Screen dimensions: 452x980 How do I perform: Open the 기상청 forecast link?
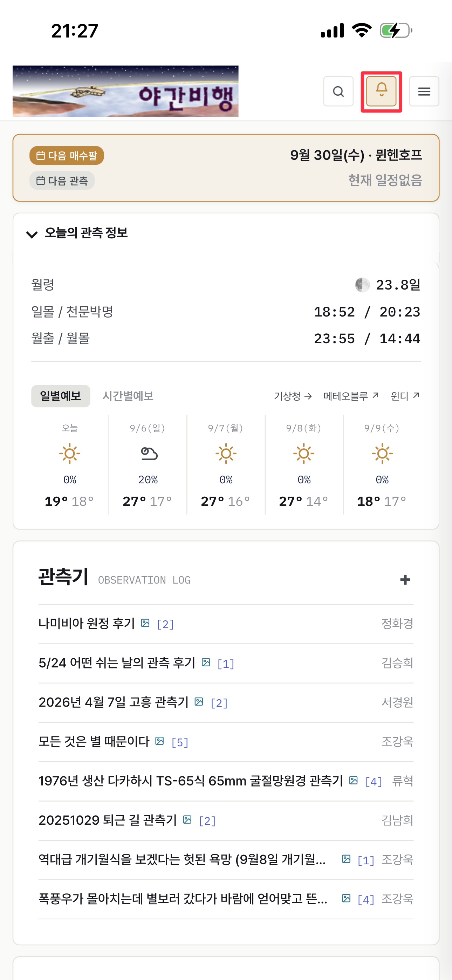293,396
